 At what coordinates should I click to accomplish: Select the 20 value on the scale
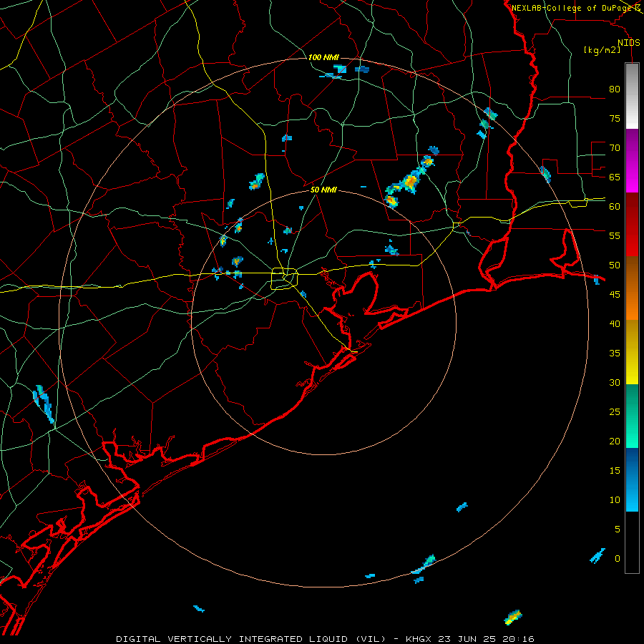coord(615,441)
